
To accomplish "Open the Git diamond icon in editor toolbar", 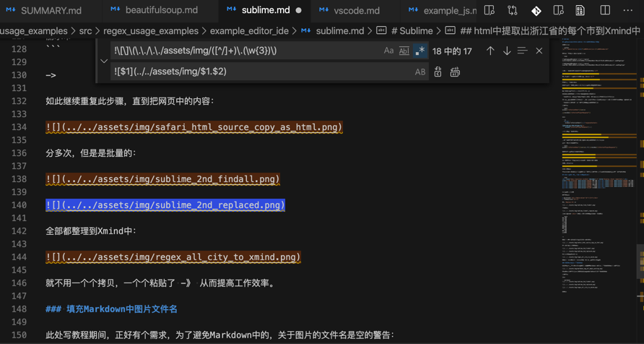I will [x=536, y=11].
